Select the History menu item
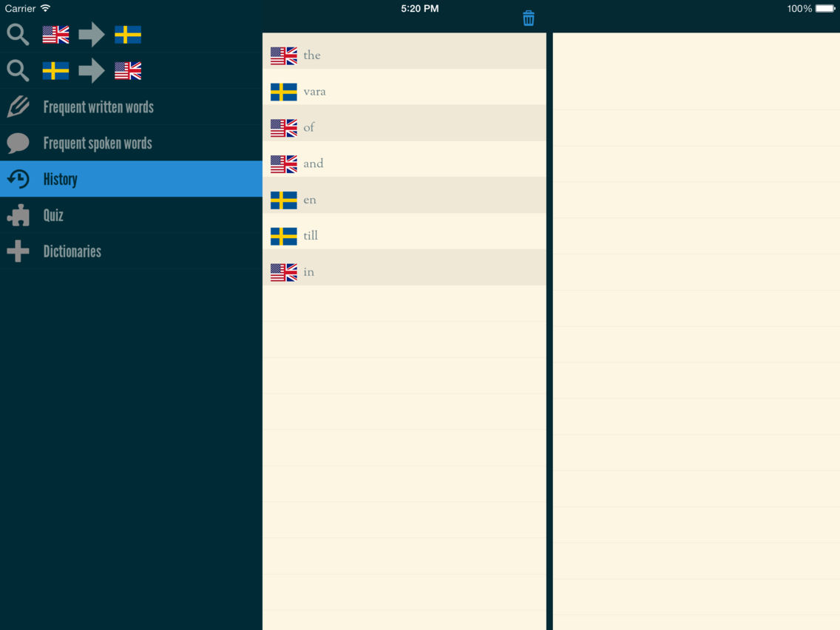Screen dimensions: 840x630 (132, 179)
